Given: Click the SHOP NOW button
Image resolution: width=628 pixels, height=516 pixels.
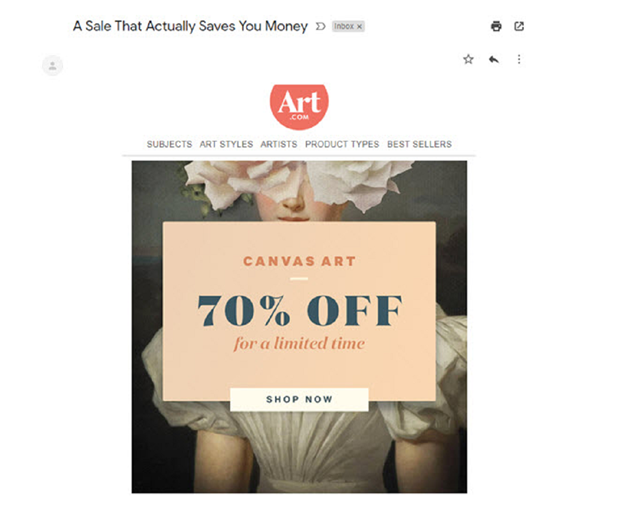Looking at the screenshot, I should click(x=299, y=399).
